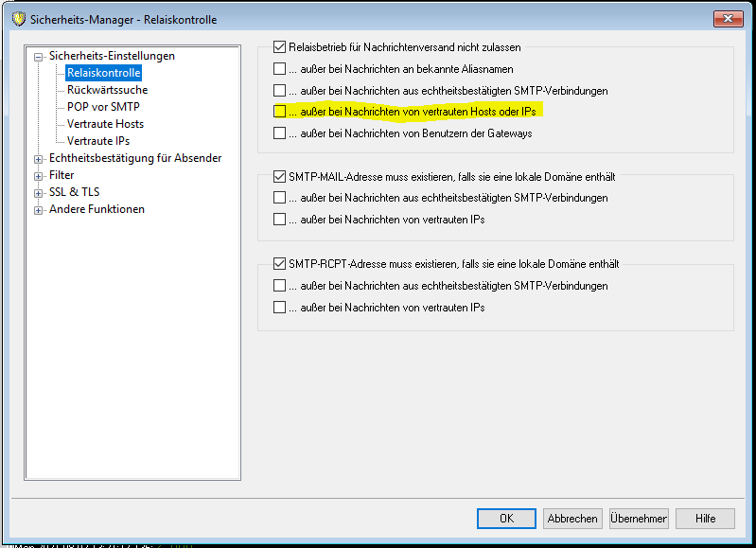756x548 pixels.
Task: Enable exception for vertrauten Hosts oder IPs
Action: pos(279,112)
